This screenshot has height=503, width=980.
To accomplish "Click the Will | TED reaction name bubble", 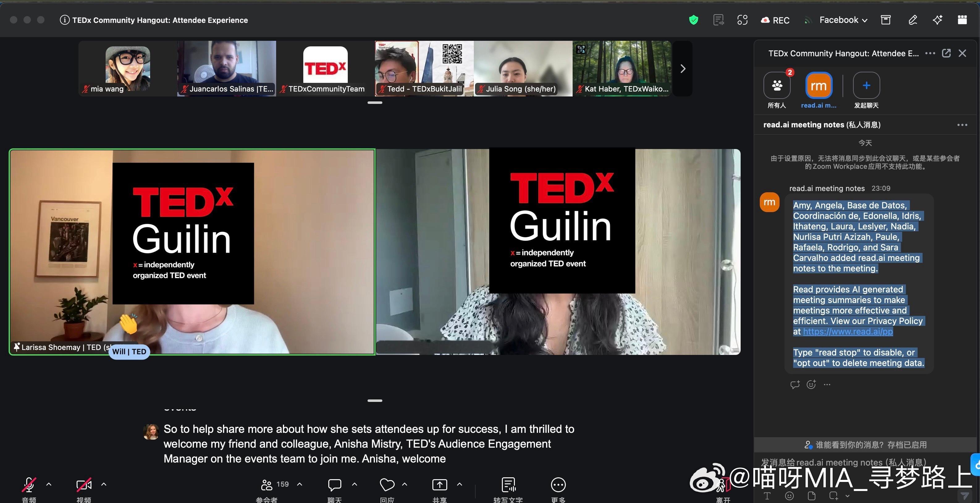I will (129, 352).
